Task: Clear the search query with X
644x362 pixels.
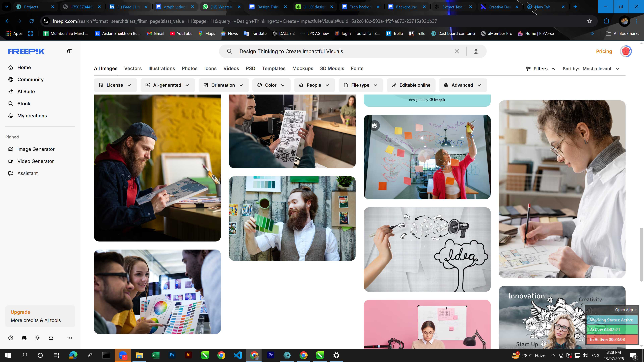Action: [x=457, y=51]
